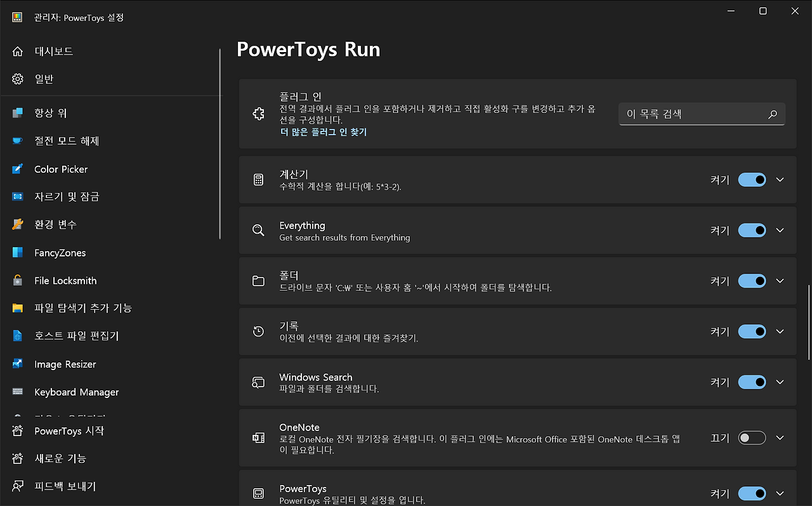The height and width of the screenshot is (506, 812).
Task: Enable the OneNote plugin toggle
Action: click(x=752, y=437)
